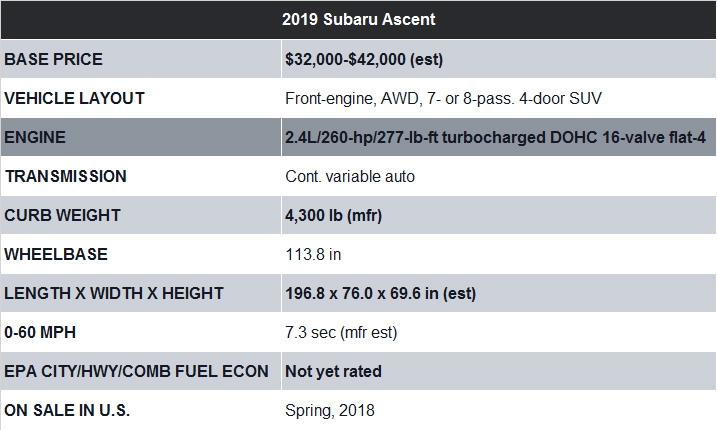
Task: Click the Not yet rated value
Action: coord(333,371)
